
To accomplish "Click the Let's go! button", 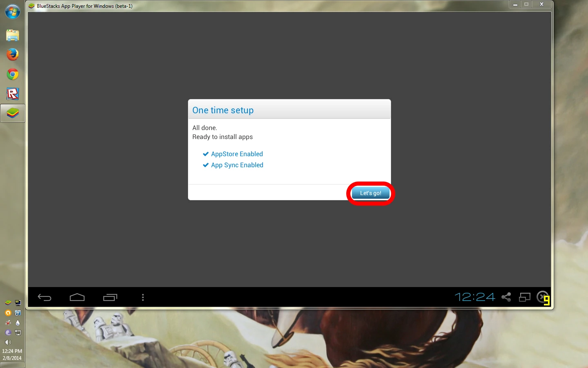I will 371,193.
